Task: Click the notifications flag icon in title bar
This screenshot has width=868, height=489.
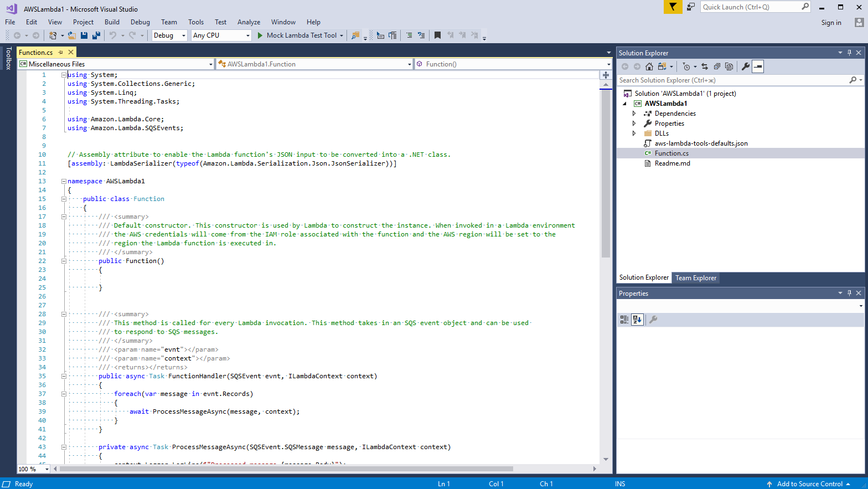Action: [x=673, y=7]
